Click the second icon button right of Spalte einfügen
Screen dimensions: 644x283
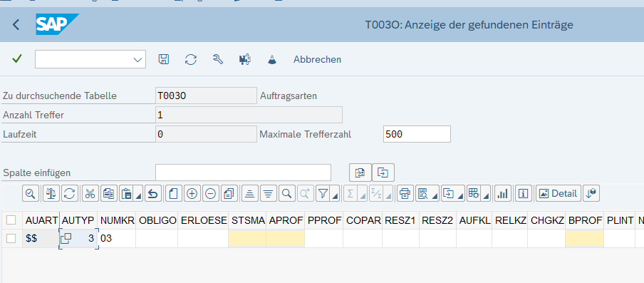click(383, 173)
